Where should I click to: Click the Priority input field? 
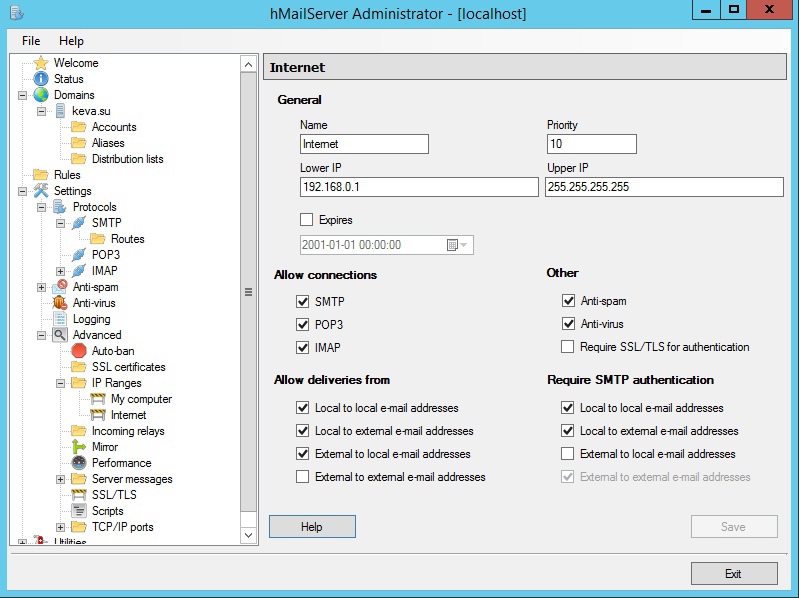tap(592, 144)
